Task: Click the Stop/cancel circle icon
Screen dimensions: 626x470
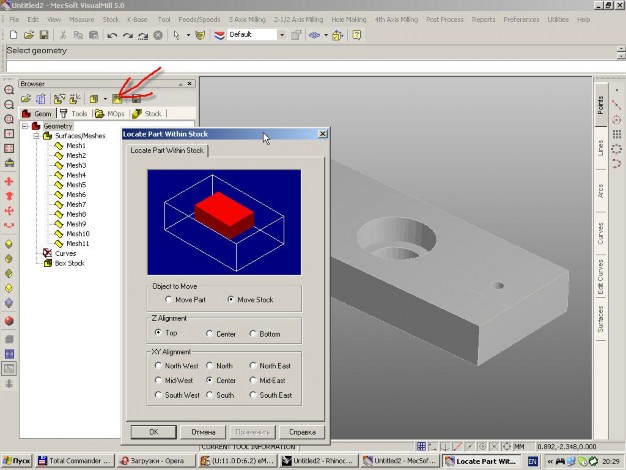Action: click(158, 35)
